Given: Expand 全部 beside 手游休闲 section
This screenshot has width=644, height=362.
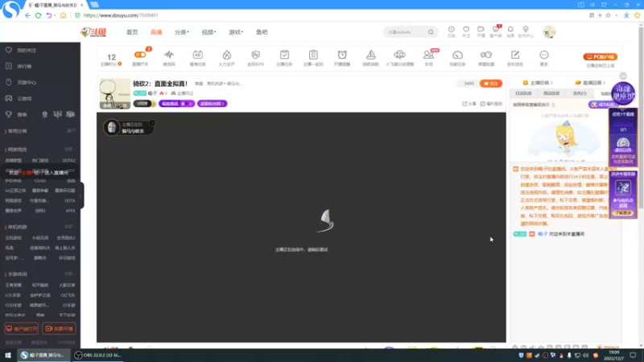Looking at the screenshot, I should (69, 274).
